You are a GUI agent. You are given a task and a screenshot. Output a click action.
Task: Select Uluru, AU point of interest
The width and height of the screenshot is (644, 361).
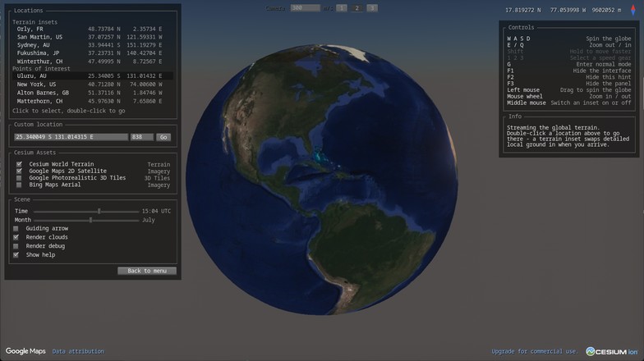tap(92, 75)
